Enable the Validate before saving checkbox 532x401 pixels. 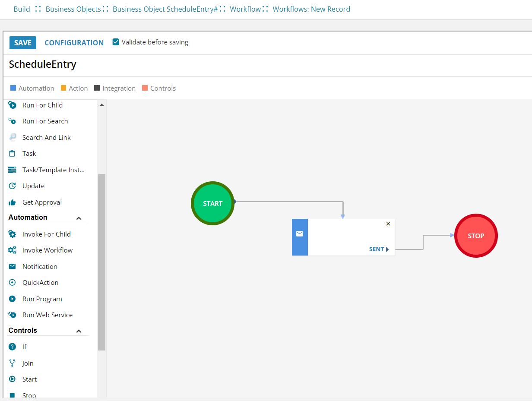[x=116, y=42]
